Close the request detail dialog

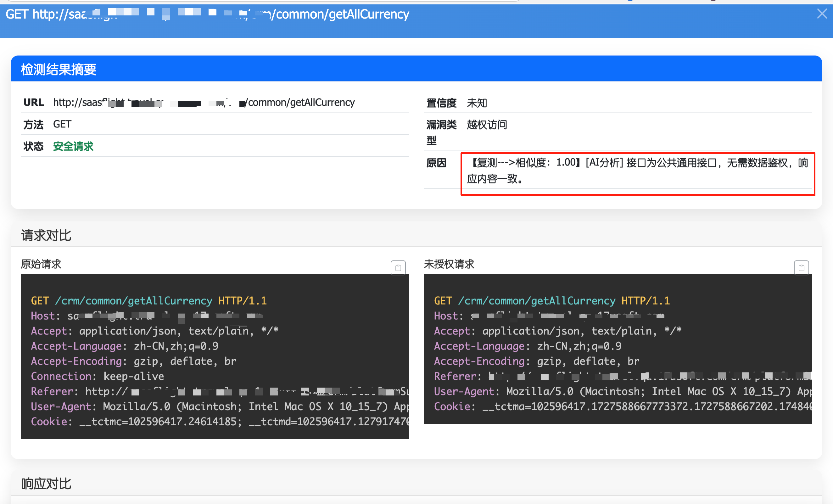click(821, 14)
